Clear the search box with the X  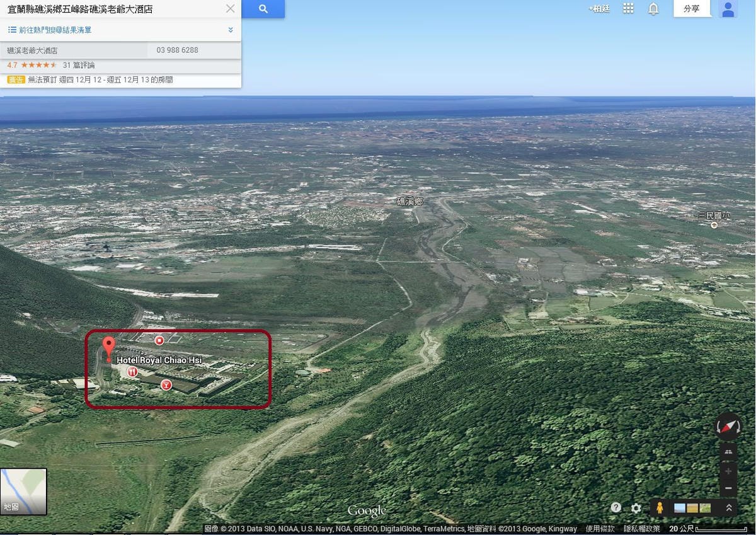pos(230,9)
